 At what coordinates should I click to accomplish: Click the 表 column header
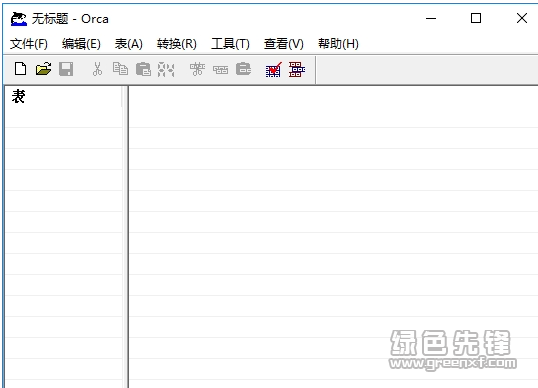(63, 96)
